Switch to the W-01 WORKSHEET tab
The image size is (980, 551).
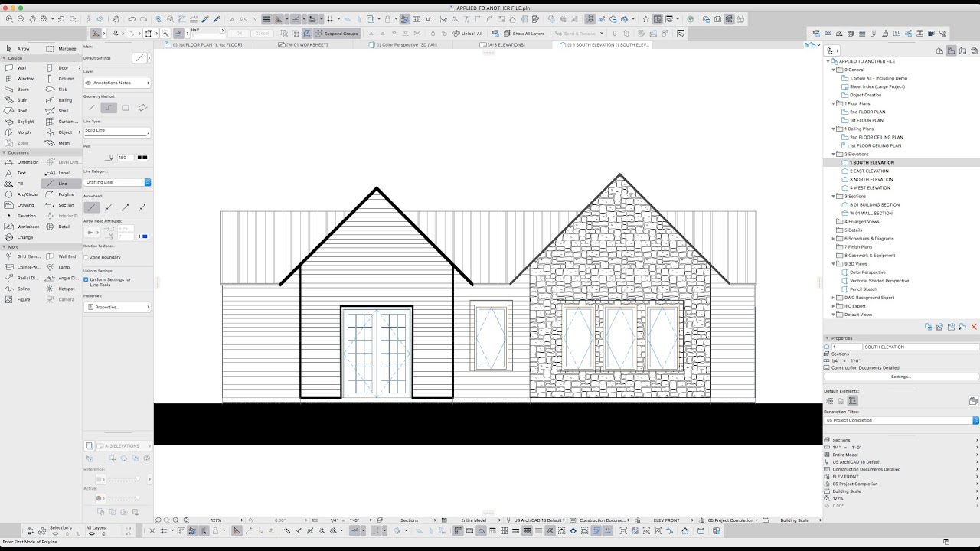coord(303,45)
